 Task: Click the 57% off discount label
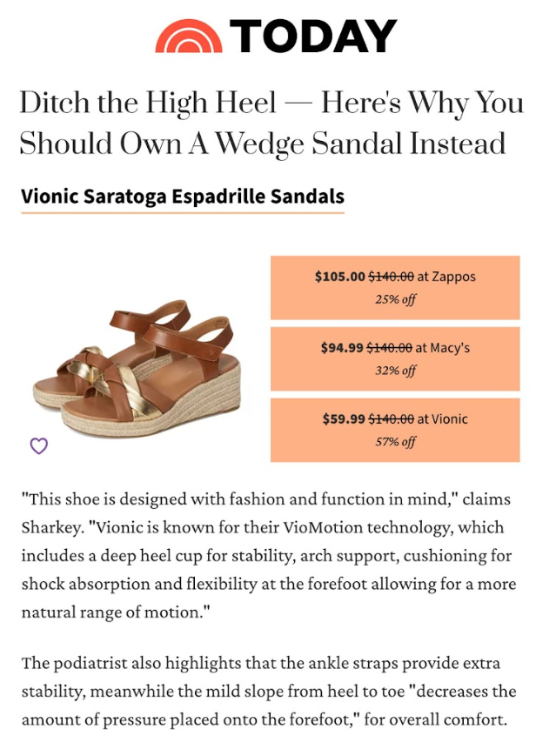(x=395, y=442)
